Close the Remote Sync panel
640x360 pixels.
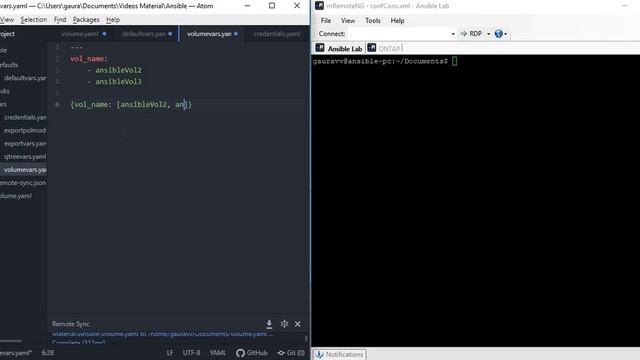click(298, 324)
